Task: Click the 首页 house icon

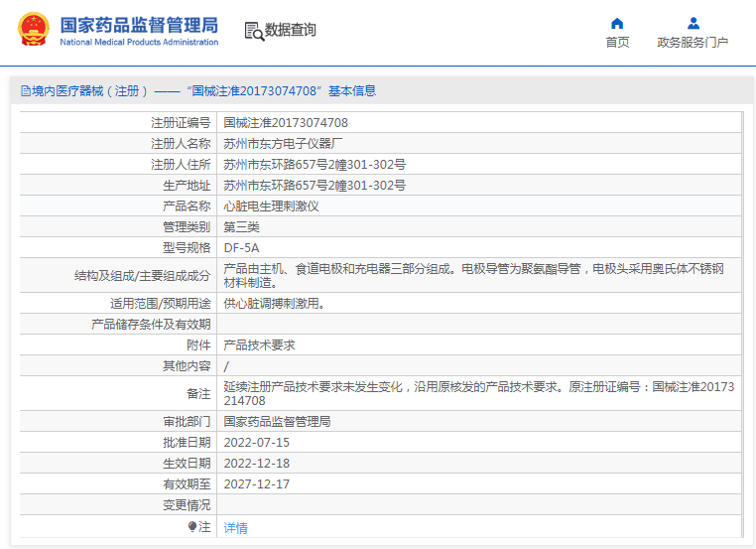Action: 617,23
